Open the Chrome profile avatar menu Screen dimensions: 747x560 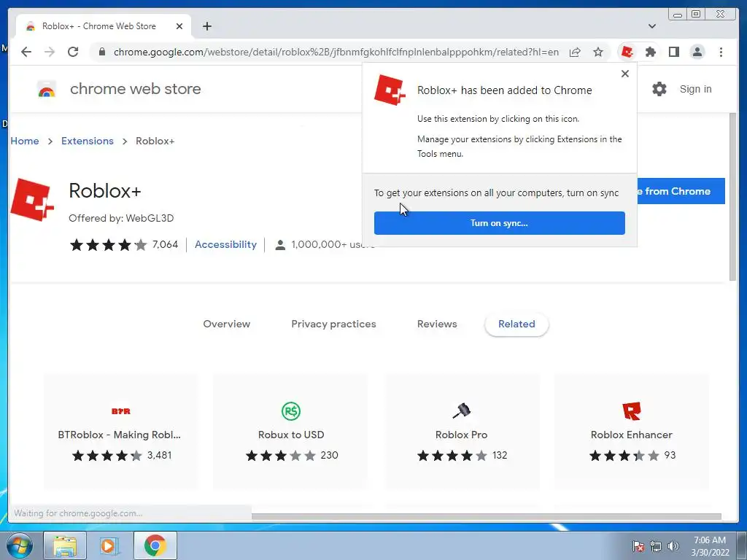tap(697, 52)
